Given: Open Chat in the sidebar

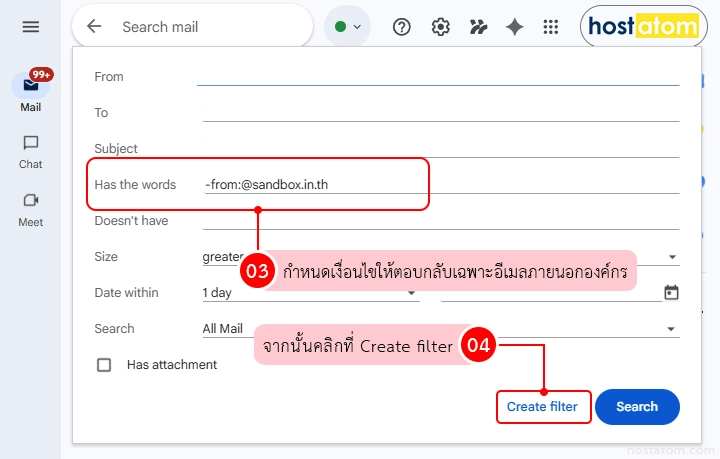Looking at the screenshot, I should (31, 152).
